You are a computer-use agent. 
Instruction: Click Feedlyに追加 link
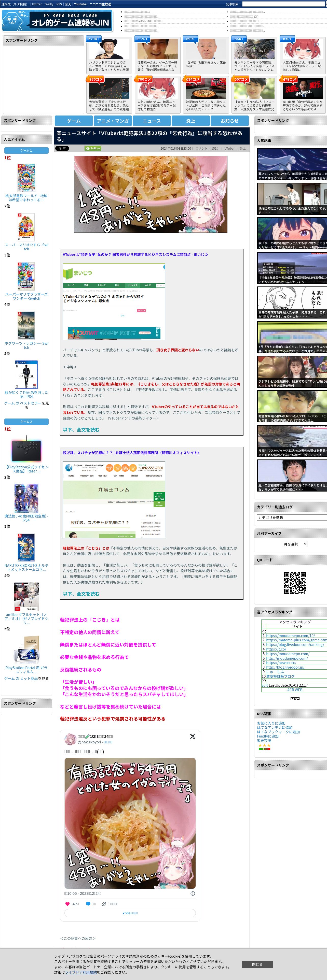point(268,736)
